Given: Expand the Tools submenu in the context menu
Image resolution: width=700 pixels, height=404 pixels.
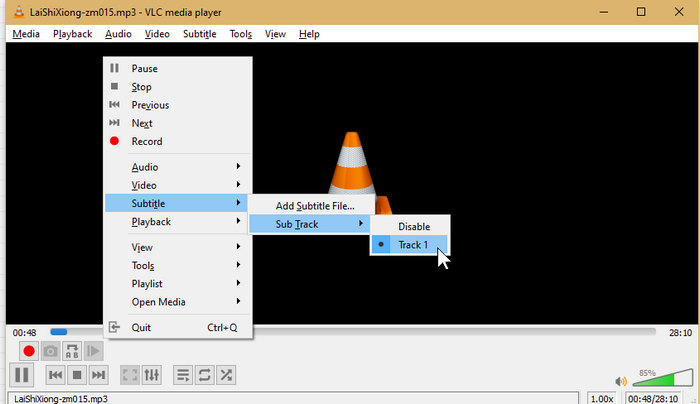Looking at the screenshot, I should (178, 266).
